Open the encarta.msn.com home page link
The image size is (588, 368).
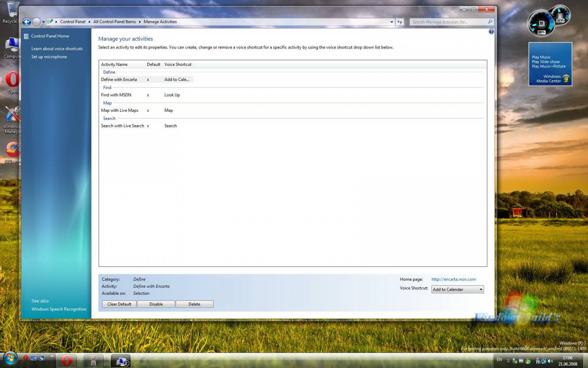click(453, 279)
